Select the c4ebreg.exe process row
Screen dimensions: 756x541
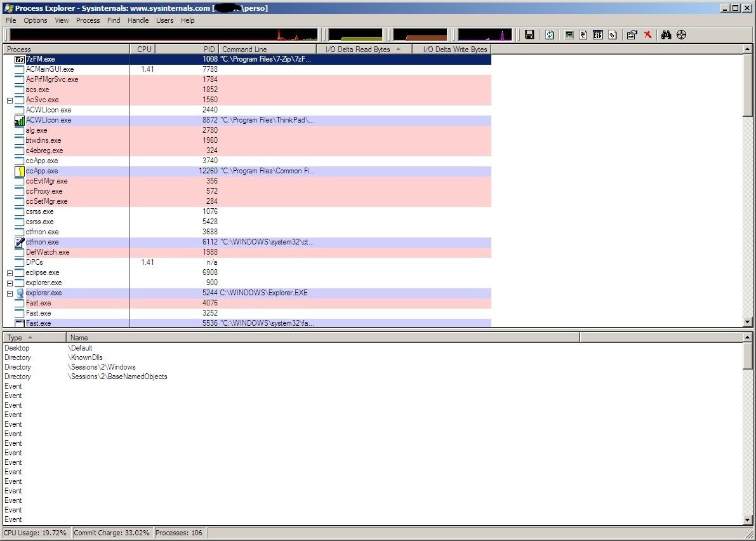click(x=248, y=150)
